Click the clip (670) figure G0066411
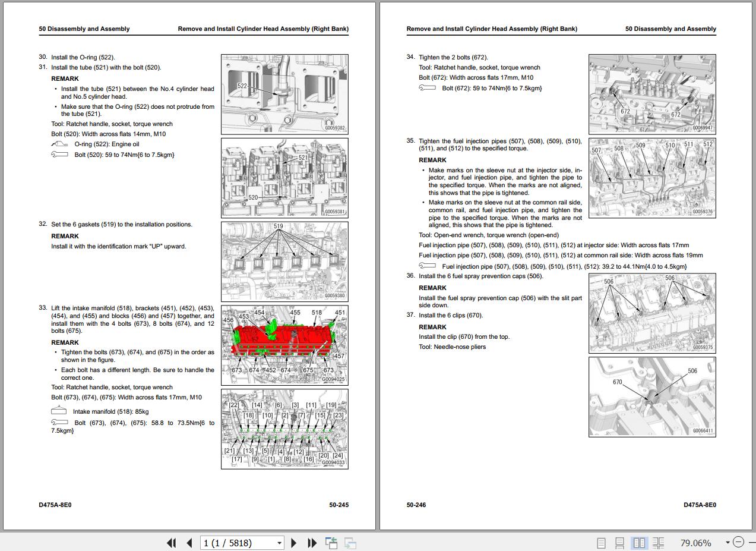The width and height of the screenshot is (756, 551). (x=652, y=396)
